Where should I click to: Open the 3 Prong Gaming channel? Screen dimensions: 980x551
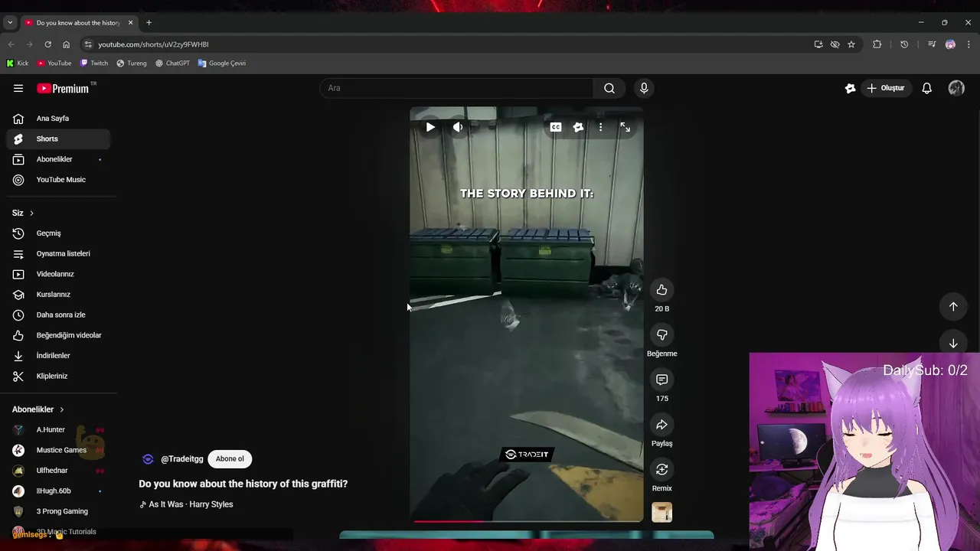[x=58, y=511]
